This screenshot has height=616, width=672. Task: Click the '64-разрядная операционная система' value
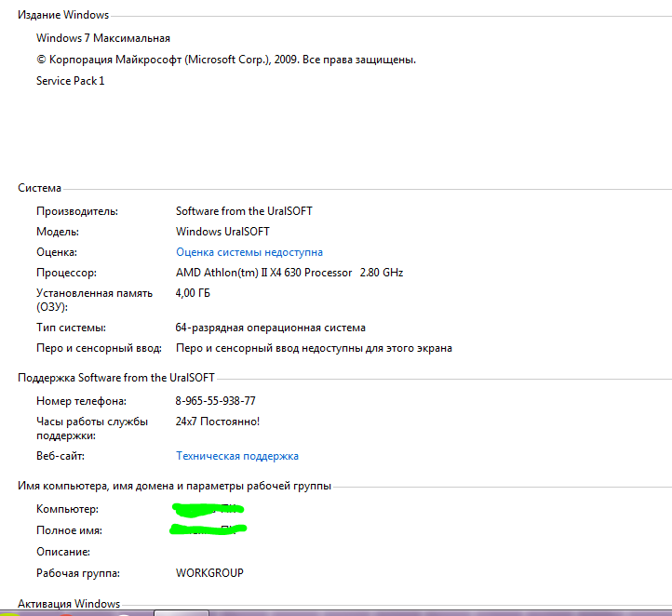pyautogui.click(x=271, y=328)
